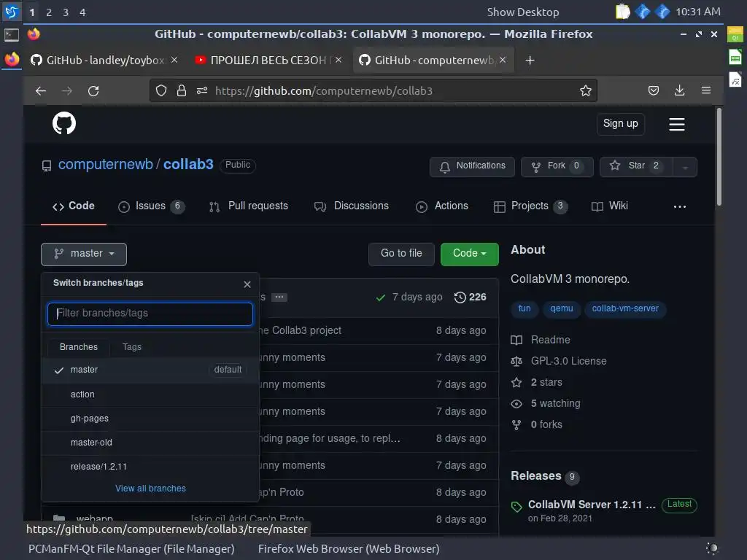Open the Firefox downloads panel
The height and width of the screenshot is (560, 747).
pyautogui.click(x=679, y=90)
